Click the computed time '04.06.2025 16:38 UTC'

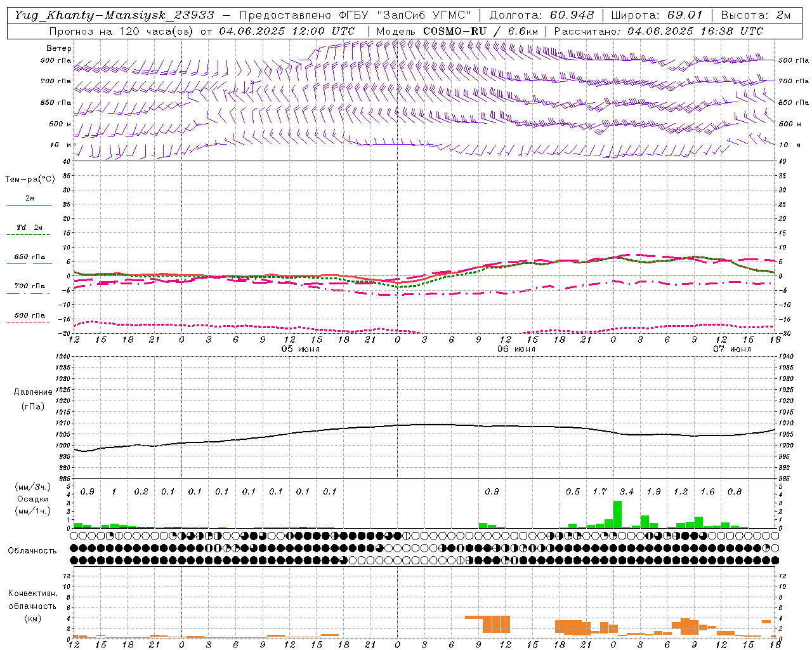[x=695, y=31]
